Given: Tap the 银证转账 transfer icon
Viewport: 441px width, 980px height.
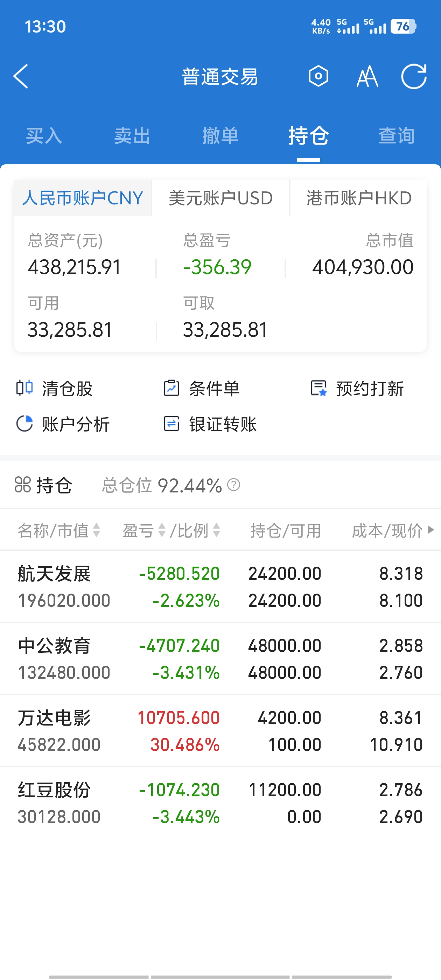Looking at the screenshot, I should coord(171,423).
